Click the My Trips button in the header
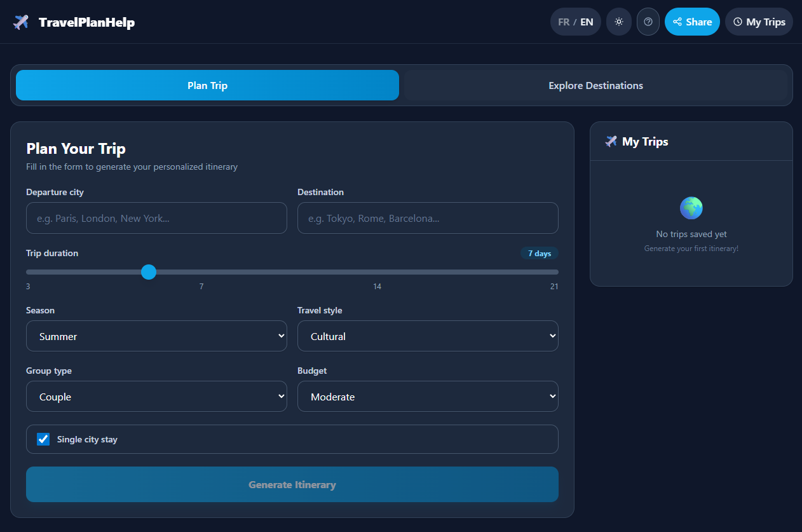Screen dimensions: 802x532 (x=759, y=22)
